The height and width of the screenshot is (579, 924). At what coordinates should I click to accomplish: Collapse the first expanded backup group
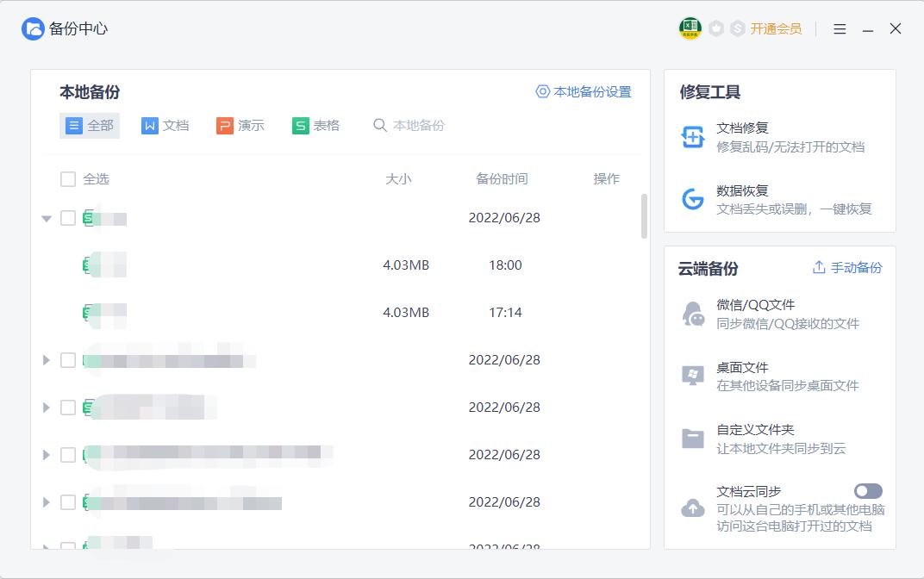(x=46, y=218)
